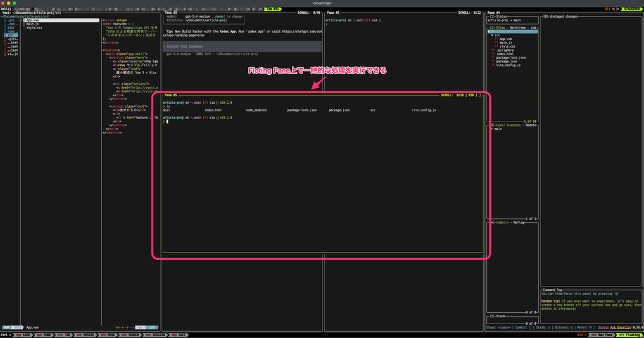The width and height of the screenshot is (644, 338).
Task: Click the icon beside vi…js in Yazi parent column
Action: click(x=5, y=54)
